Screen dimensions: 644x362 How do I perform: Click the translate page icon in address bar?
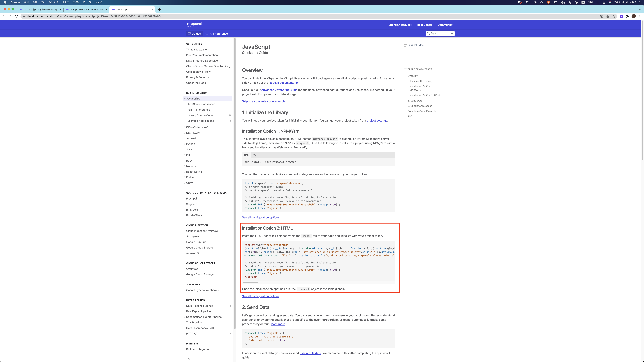coord(601,16)
